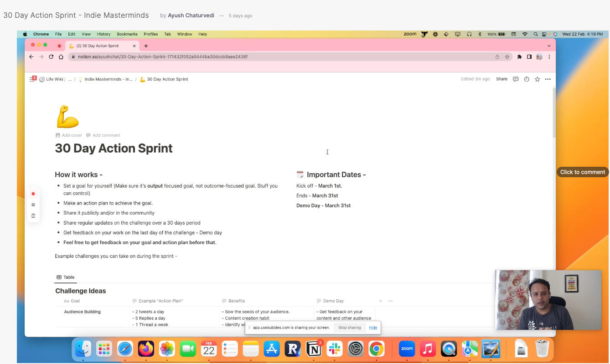This screenshot has width=610, height=364.
Task: Toggle the Notion sidebar hamburger menu
Action: pos(32,79)
